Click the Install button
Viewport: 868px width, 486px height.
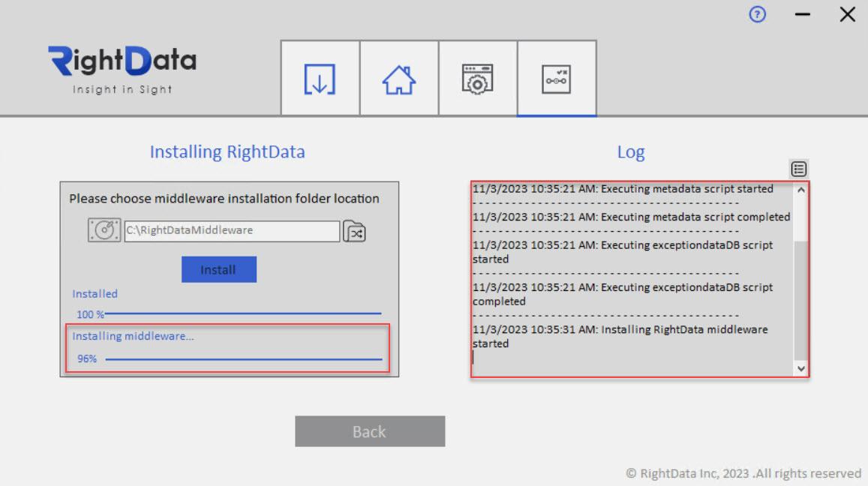pyautogui.click(x=218, y=269)
